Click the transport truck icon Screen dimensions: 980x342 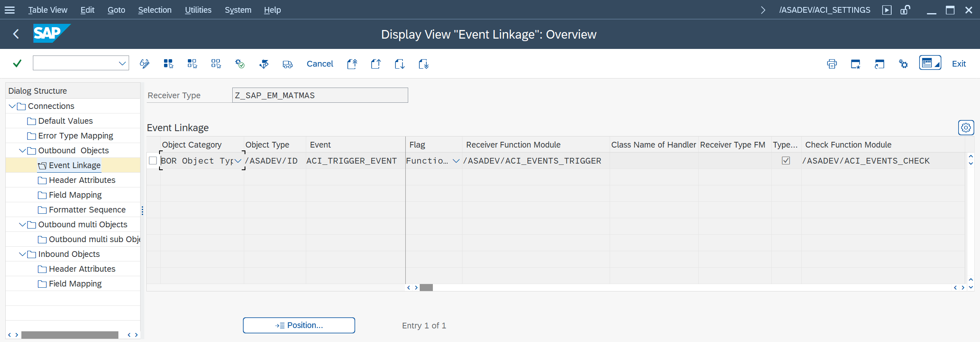287,64
